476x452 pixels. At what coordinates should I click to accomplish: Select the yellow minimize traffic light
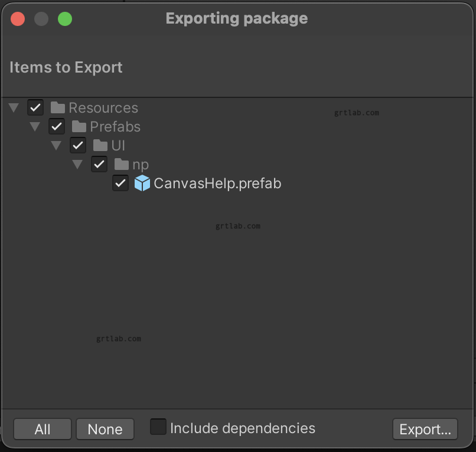click(41, 18)
